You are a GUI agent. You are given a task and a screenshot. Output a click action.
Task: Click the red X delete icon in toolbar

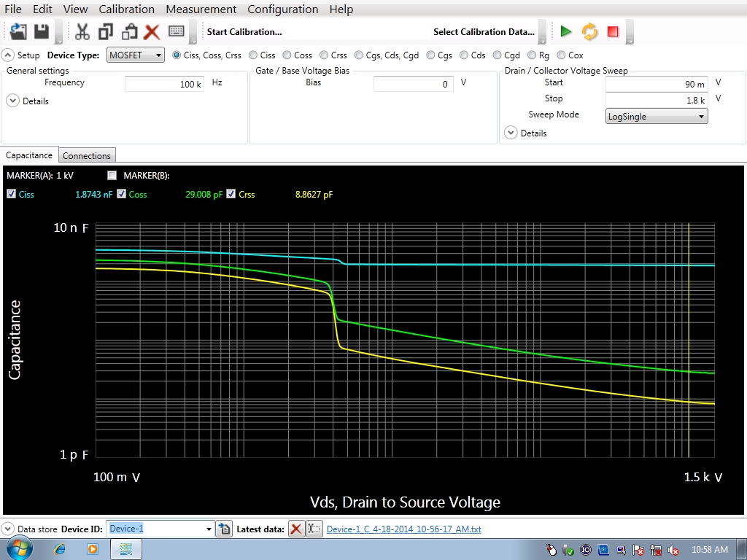pyautogui.click(x=152, y=31)
